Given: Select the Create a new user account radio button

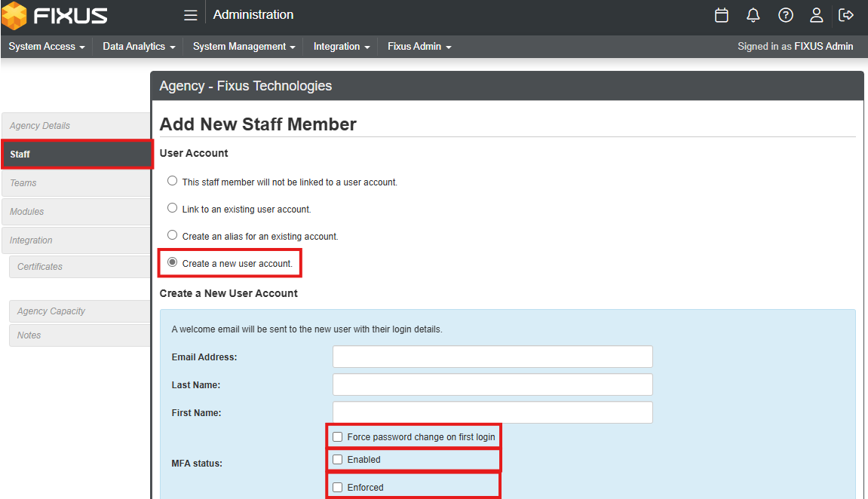Looking at the screenshot, I should point(172,262).
